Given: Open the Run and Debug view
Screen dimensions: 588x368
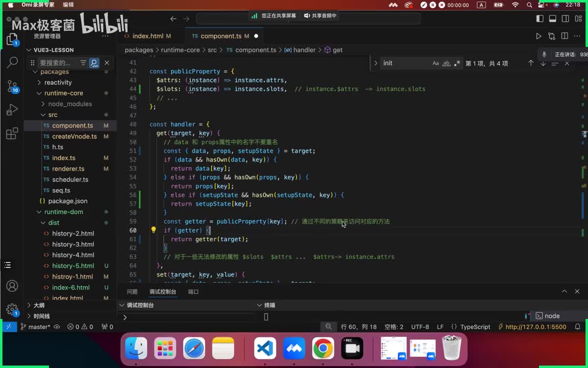Looking at the screenshot, I should pyautogui.click(x=12, y=110).
